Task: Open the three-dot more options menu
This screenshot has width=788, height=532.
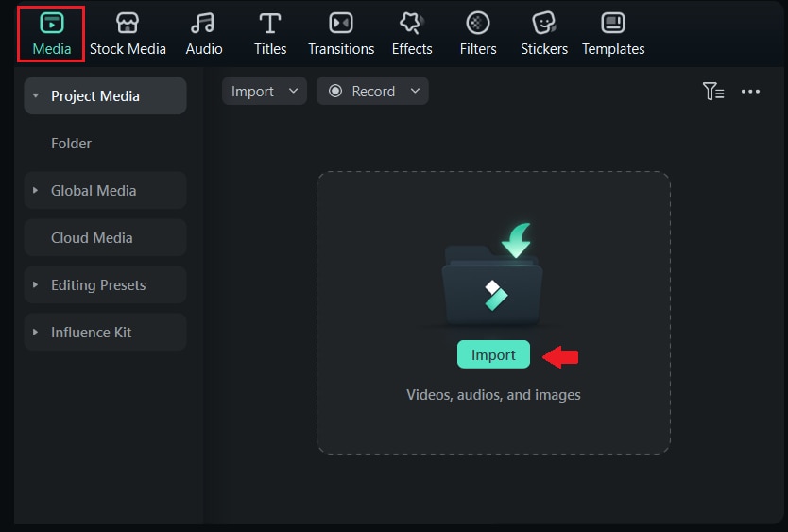Action: click(750, 92)
